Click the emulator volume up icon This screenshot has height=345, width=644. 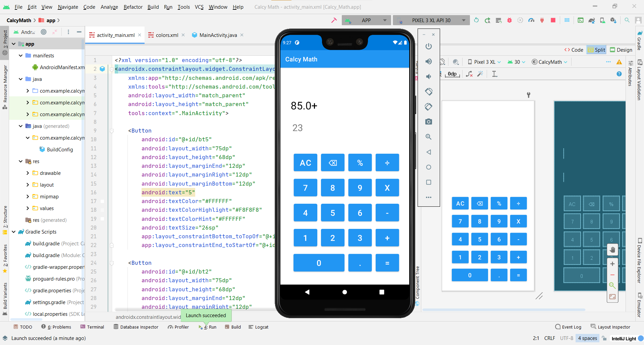click(429, 61)
